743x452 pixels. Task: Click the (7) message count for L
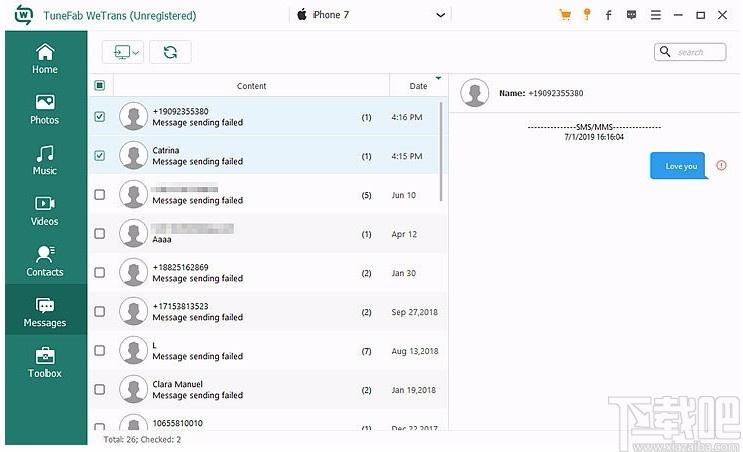click(x=366, y=351)
